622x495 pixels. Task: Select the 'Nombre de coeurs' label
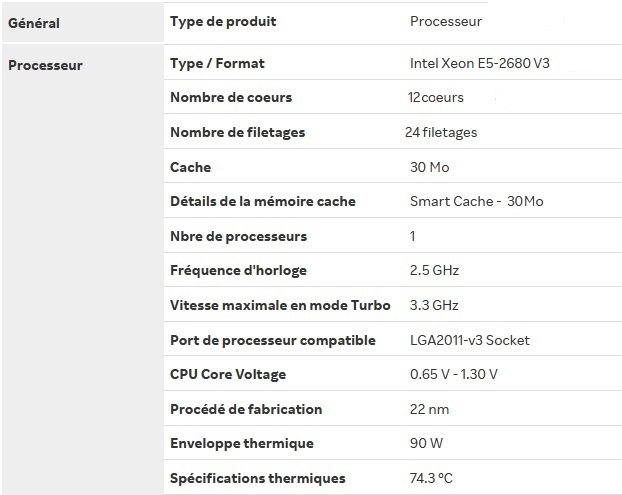tap(231, 98)
